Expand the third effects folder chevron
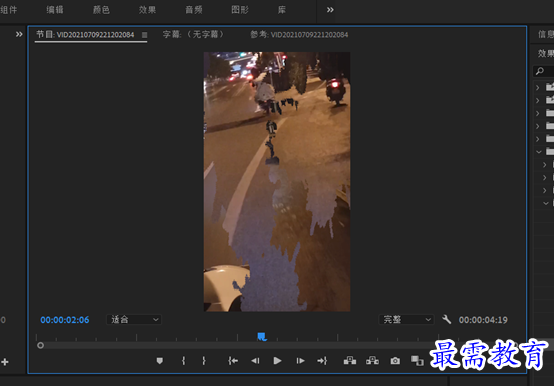This screenshot has width=554, height=386. (538, 113)
